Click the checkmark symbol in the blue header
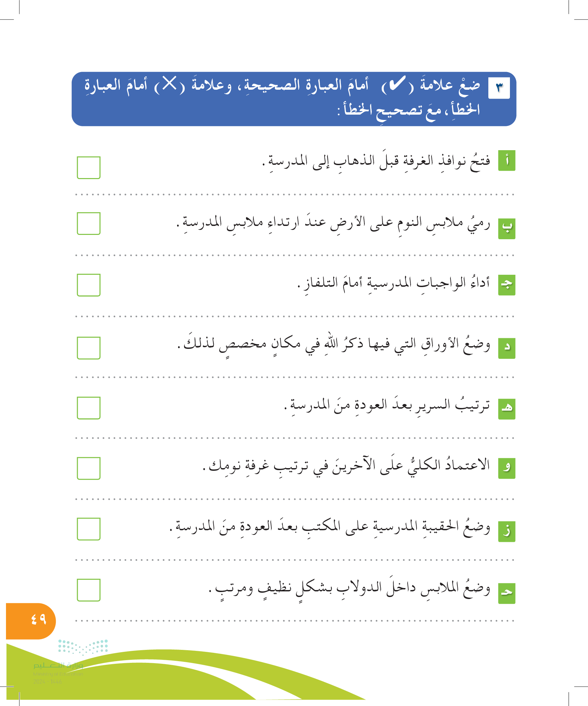Screen dimensions: 588x706 pos(397,84)
